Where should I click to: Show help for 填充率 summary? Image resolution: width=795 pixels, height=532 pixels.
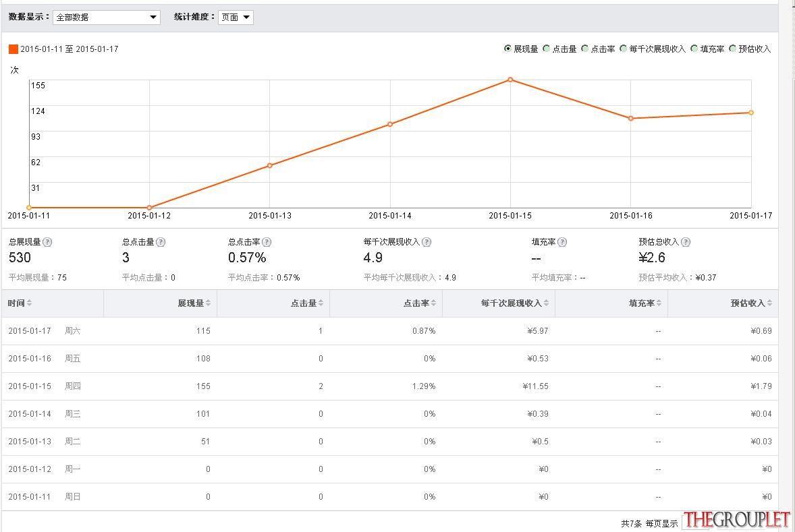(x=562, y=242)
